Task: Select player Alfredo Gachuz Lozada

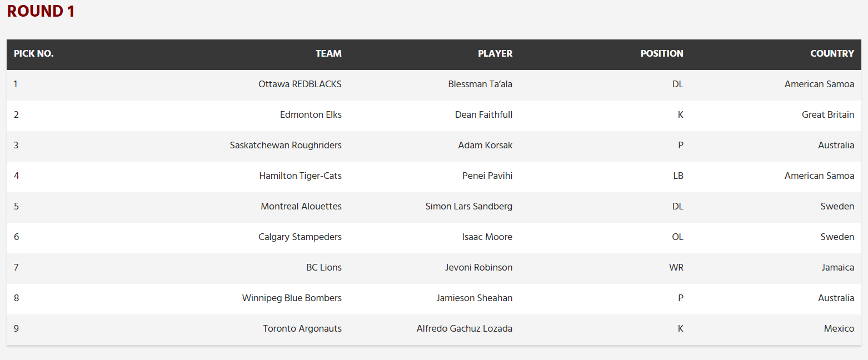Action: pyautogui.click(x=465, y=329)
